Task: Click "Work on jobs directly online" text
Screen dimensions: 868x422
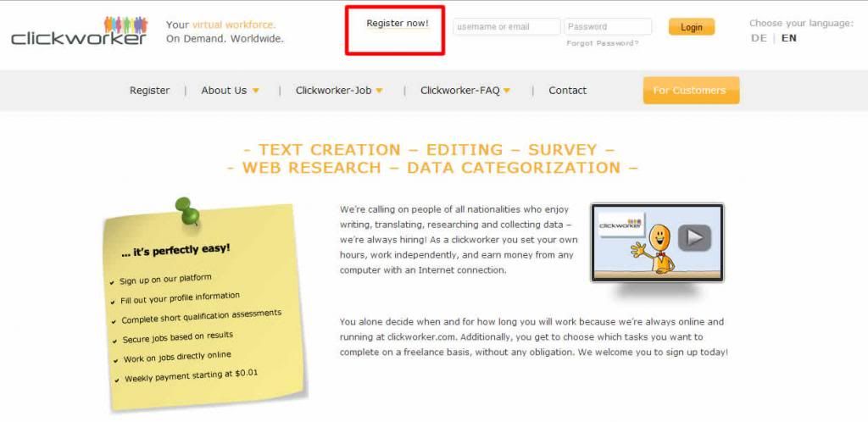Action: (177, 357)
